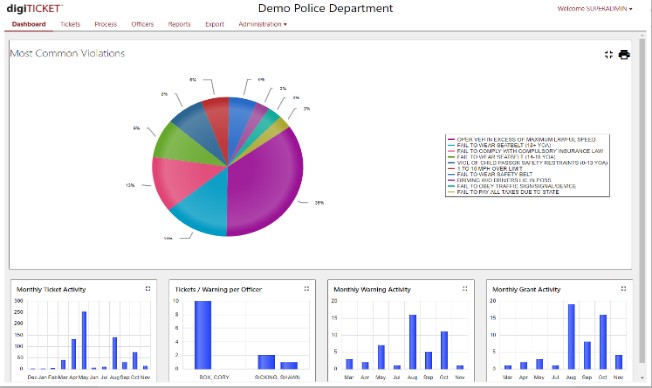View the Reports tab
The height and width of the screenshot is (388, 652).
click(x=179, y=24)
